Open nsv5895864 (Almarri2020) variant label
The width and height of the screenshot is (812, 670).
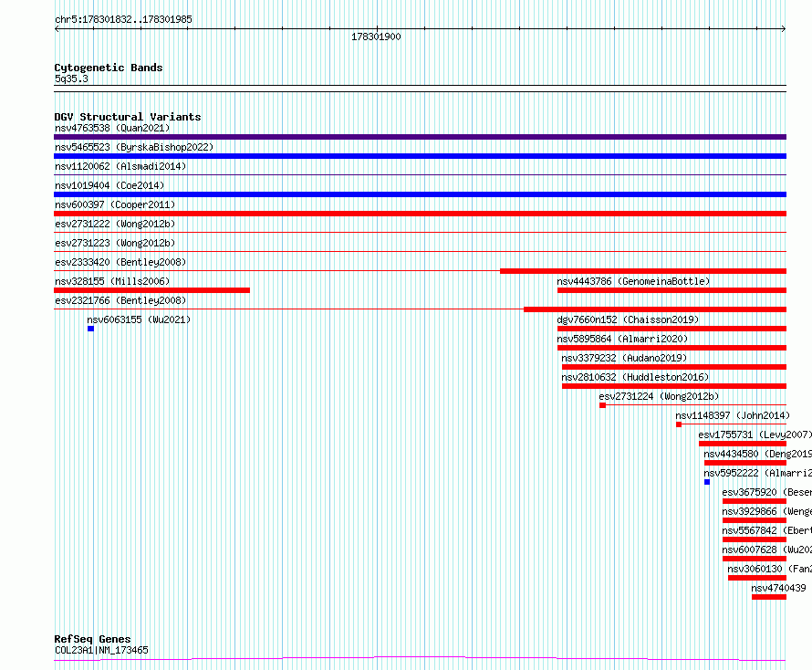[622, 339]
